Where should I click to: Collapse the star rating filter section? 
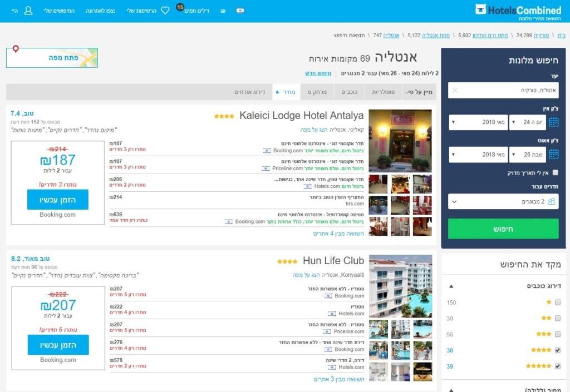click(x=451, y=286)
